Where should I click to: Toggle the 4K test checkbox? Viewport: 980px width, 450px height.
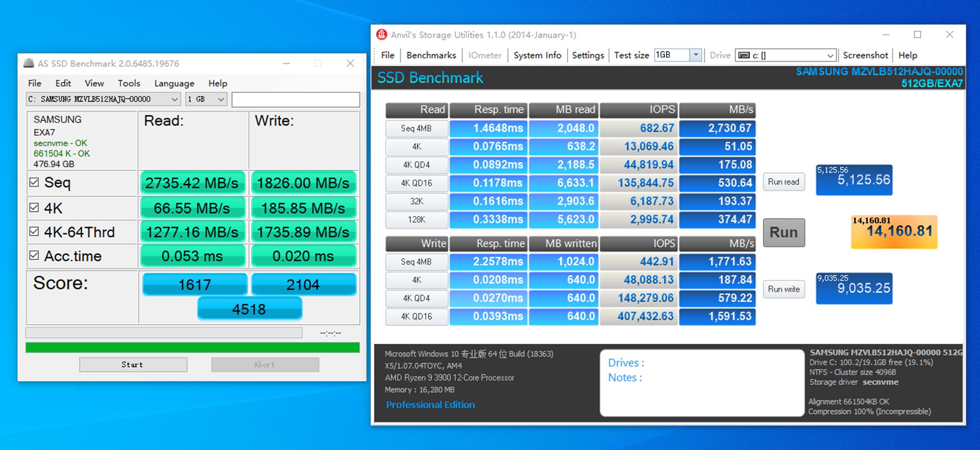click(x=34, y=208)
